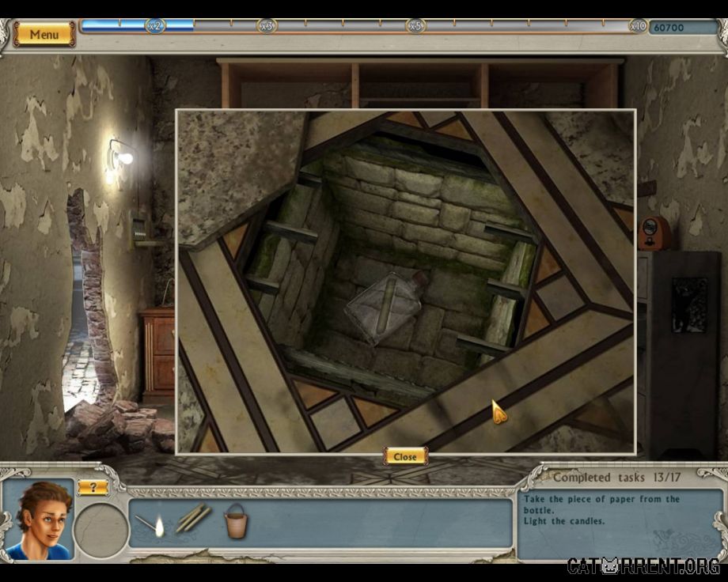Click the red radio on the cabinet
This screenshot has height=582, width=728.
654,233
